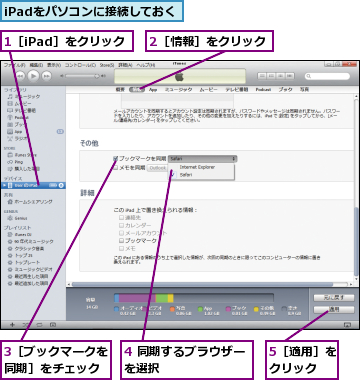Click the capacity usage bar

pos(194,298)
